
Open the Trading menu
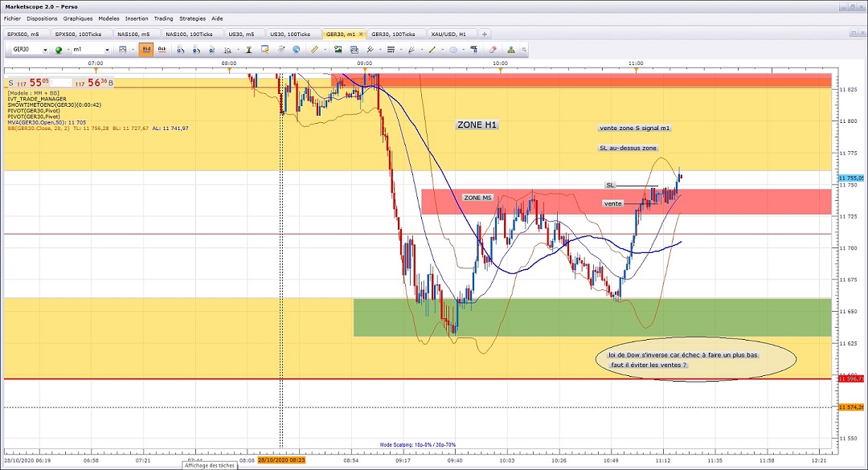163,18
